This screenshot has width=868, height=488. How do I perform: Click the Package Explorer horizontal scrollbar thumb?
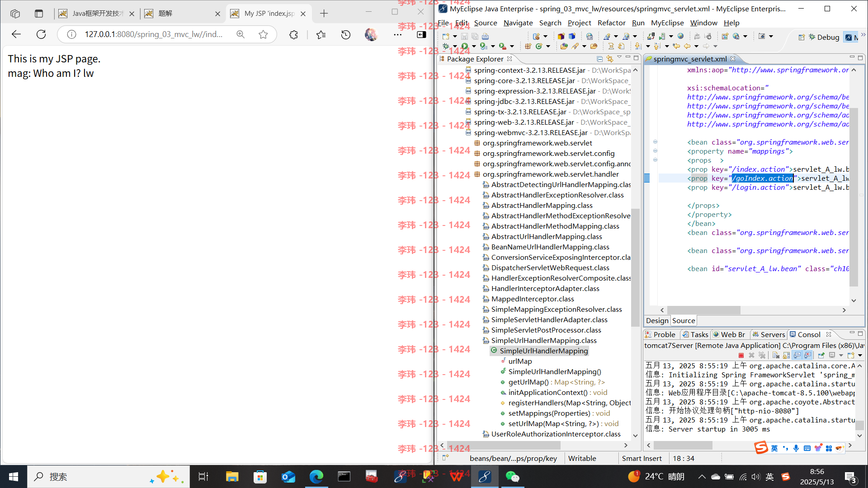504,445
